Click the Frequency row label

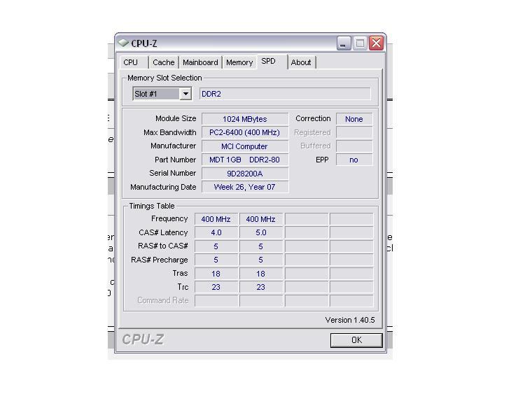click(169, 219)
